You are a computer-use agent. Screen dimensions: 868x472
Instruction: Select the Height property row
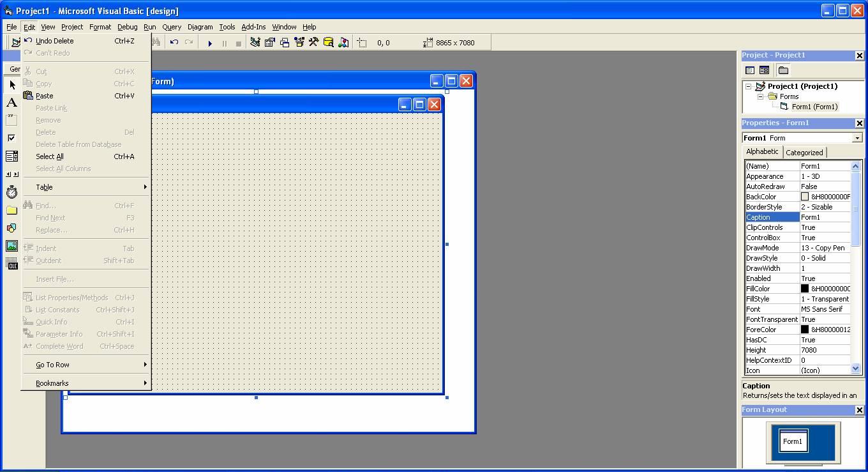[798, 350]
